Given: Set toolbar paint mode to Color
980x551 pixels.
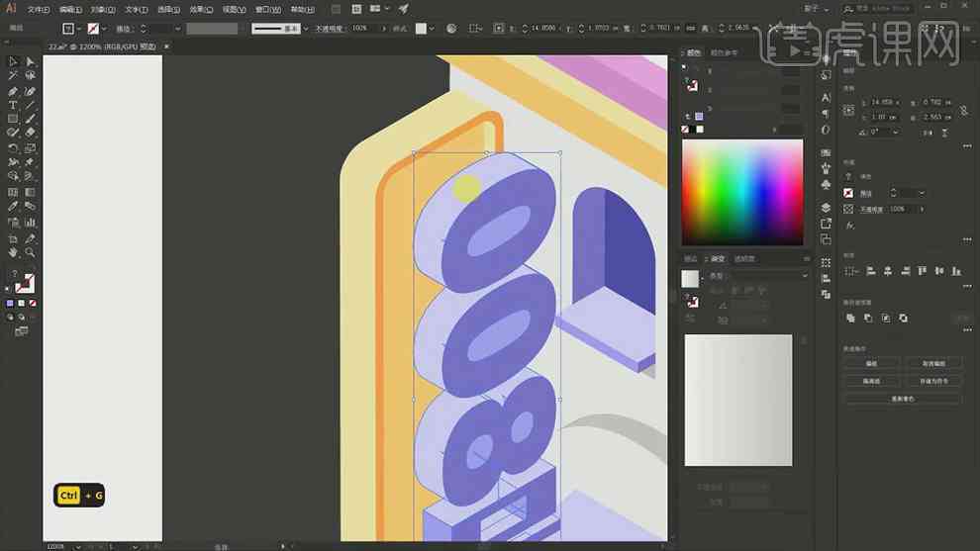Looking at the screenshot, I should pyautogui.click(x=10, y=303).
